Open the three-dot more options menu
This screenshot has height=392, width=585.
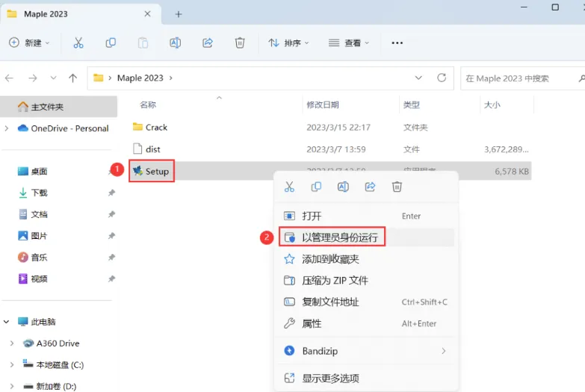[x=397, y=43]
